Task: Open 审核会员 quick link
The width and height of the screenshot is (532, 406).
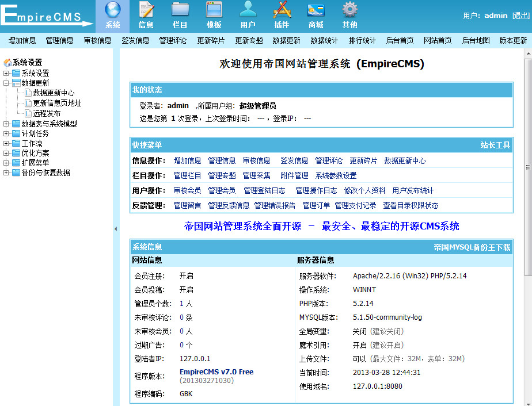Action: tap(187, 190)
